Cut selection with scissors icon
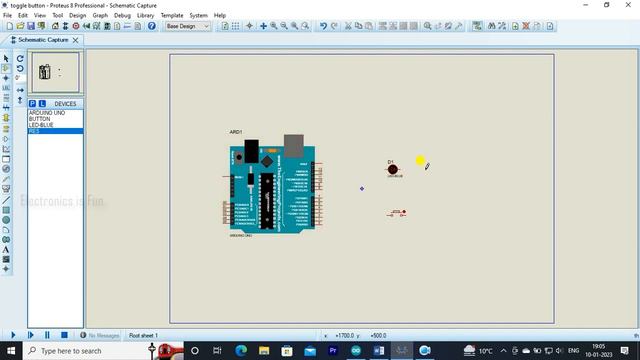Screen dimensions: 640x360 coord(348,26)
